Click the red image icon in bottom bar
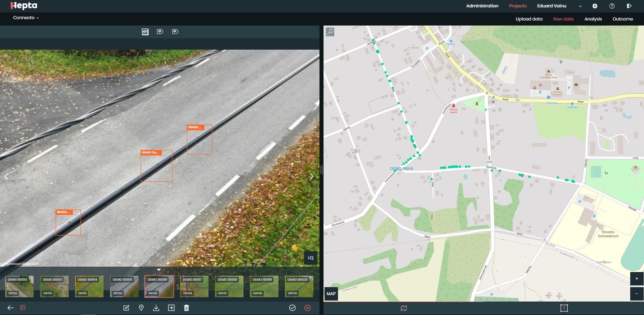644x315 pixels. [23, 308]
